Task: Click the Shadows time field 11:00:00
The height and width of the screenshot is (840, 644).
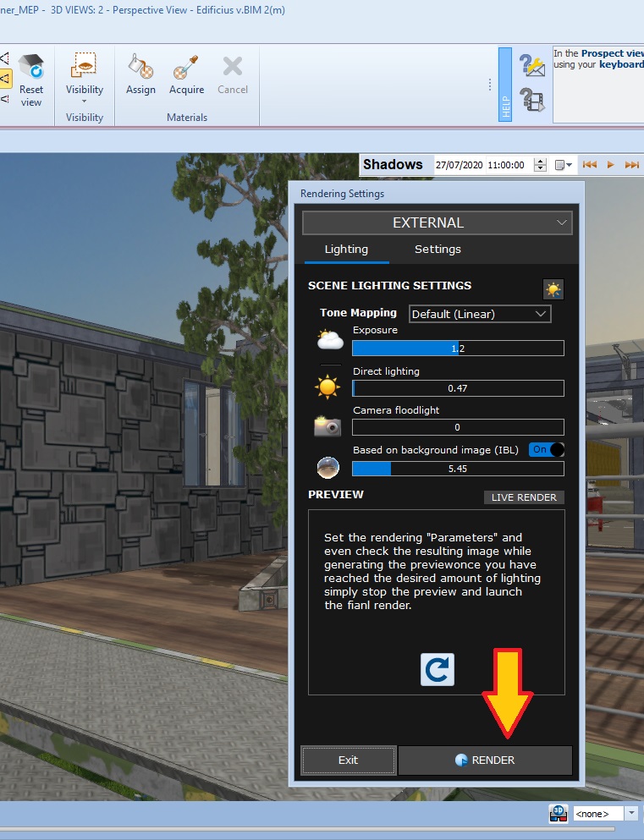Action: click(505, 165)
